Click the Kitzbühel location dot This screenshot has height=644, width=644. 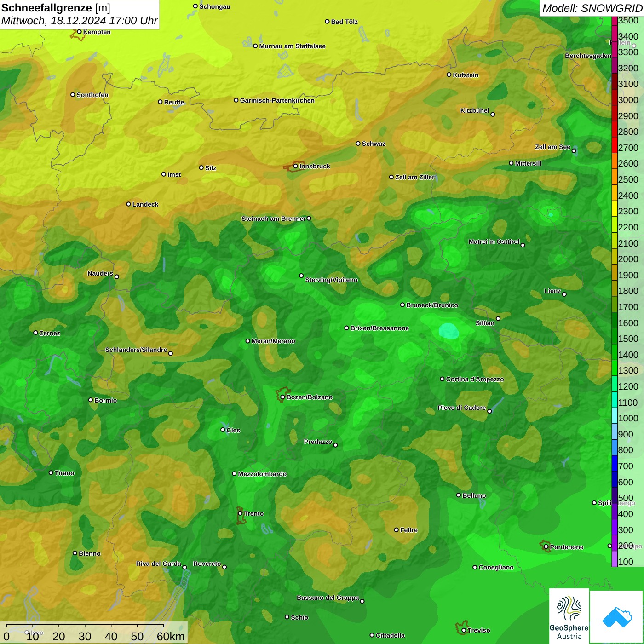493,114
